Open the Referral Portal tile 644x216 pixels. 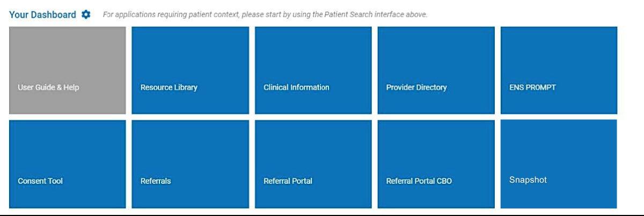(x=313, y=164)
